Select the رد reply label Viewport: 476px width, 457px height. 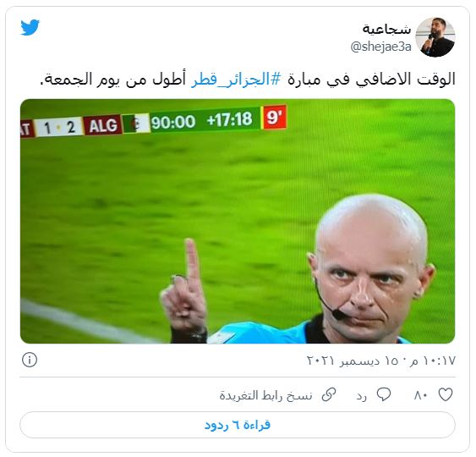[362, 396]
